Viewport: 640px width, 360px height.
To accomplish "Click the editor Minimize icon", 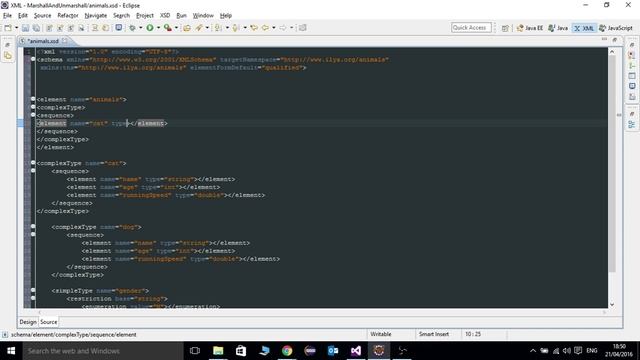I will 604,39.
